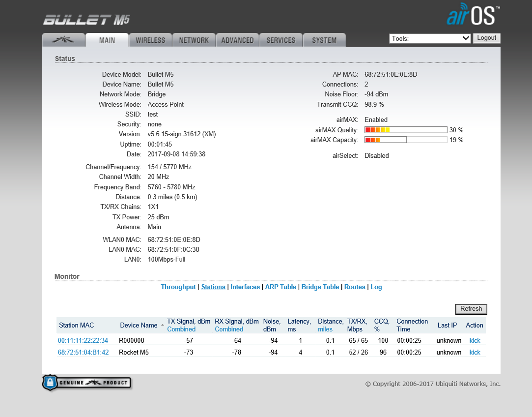This screenshot has width=532, height=417.
Task: Sort by TX/RX Mbps column header
Action: (x=357, y=325)
